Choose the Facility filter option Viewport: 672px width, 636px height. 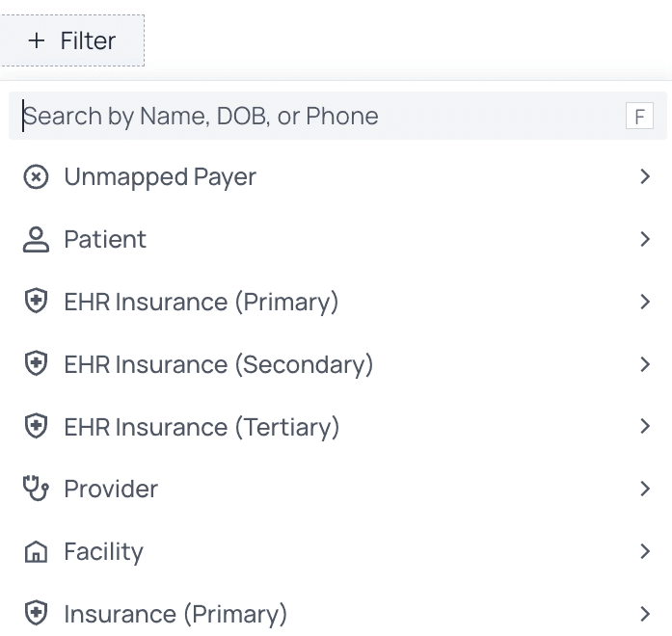103,552
